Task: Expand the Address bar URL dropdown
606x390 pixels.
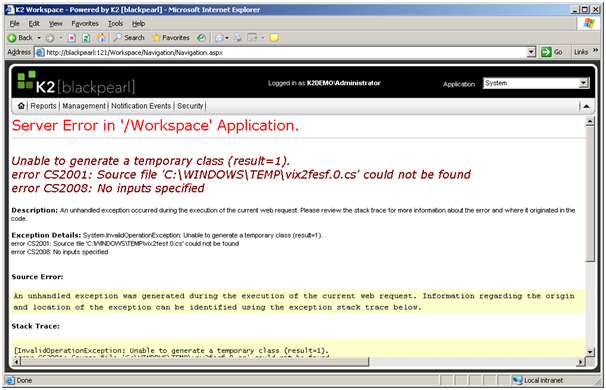Action: tap(531, 52)
